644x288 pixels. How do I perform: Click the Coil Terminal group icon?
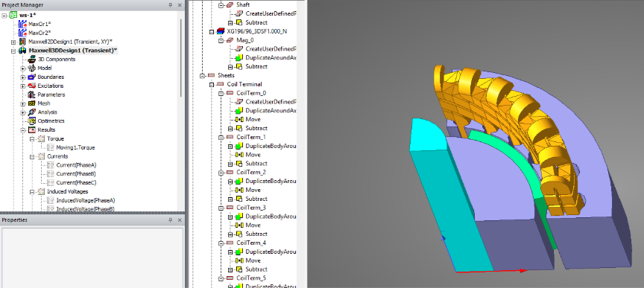(x=221, y=84)
